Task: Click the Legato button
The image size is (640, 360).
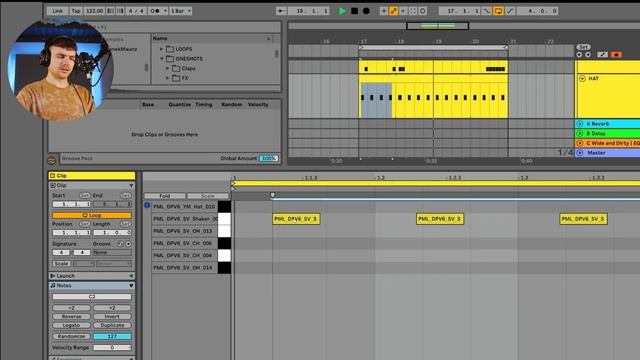Action: coord(71,325)
